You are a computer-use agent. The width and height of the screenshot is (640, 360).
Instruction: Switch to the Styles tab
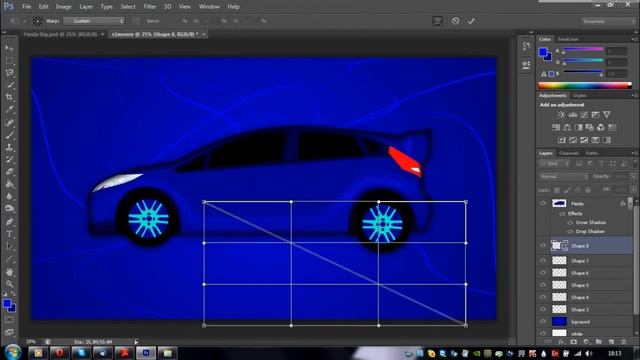coord(580,96)
